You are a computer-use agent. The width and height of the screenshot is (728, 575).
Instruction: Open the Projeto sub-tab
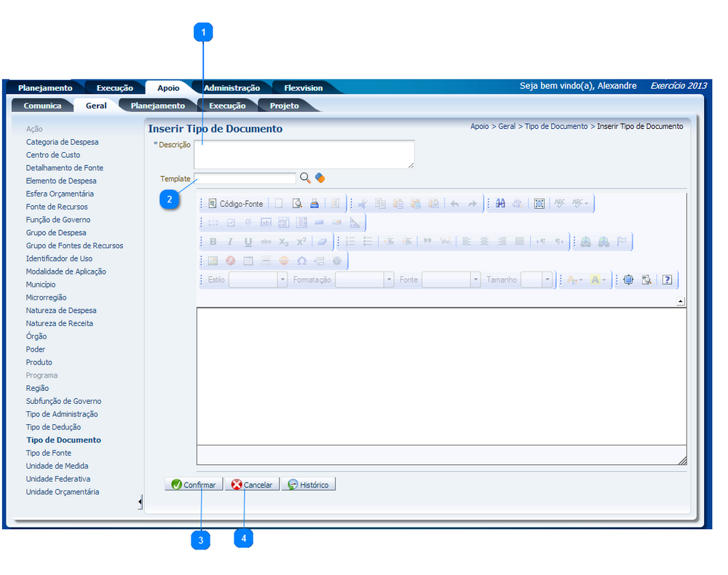(285, 106)
